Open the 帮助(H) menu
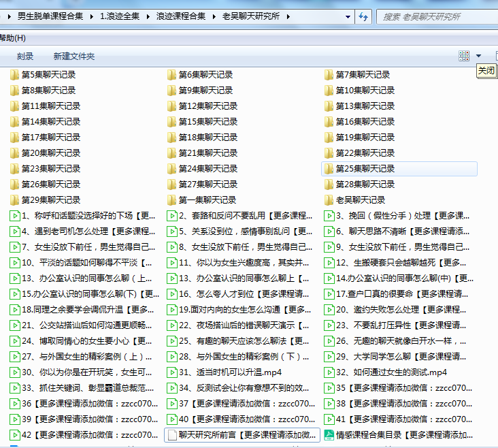The height and width of the screenshot is (448, 498). coord(12,38)
